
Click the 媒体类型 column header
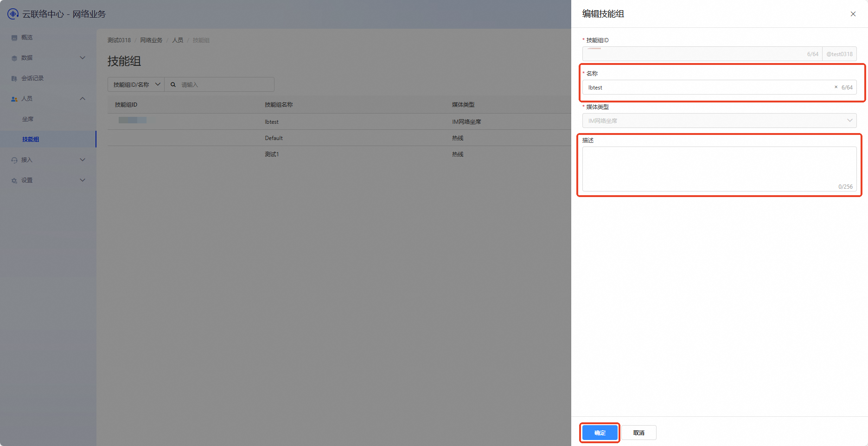tap(463, 105)
